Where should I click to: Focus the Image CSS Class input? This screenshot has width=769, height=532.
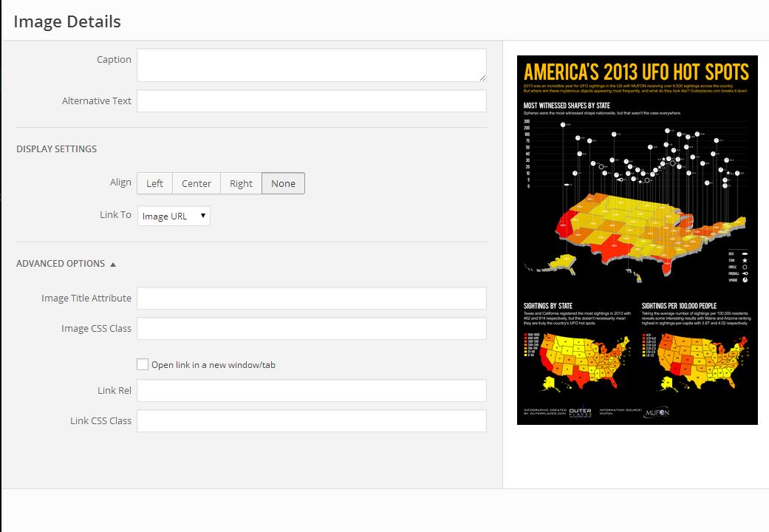click(311, 329)
